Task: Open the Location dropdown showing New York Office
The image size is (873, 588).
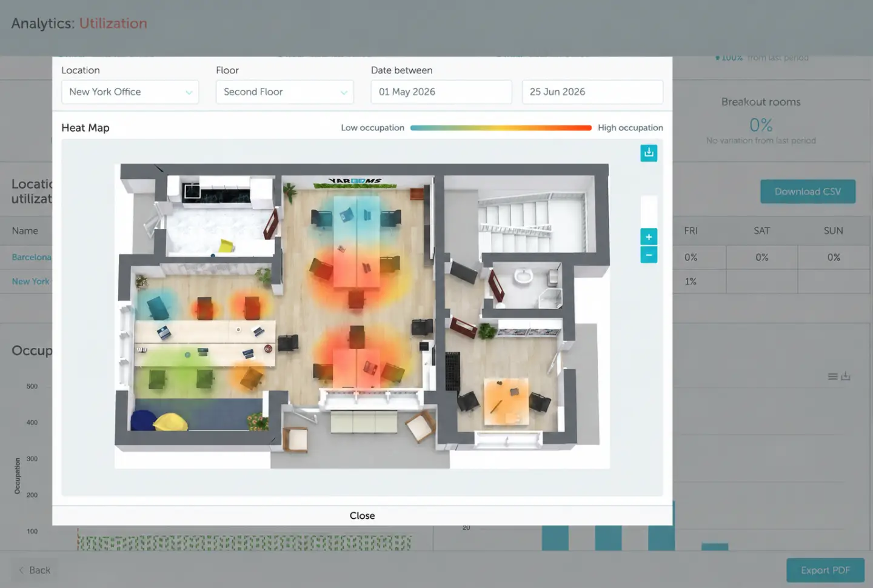Action: coord(130,92)
